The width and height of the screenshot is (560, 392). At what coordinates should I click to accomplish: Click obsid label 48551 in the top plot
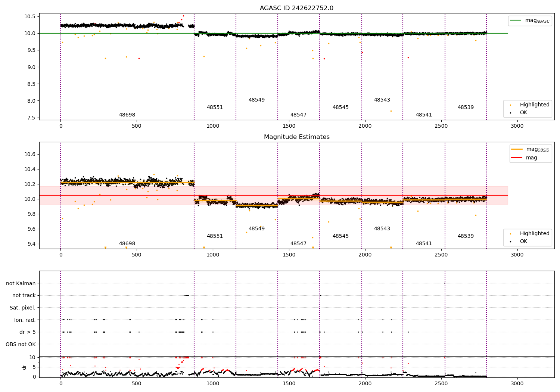click(215, 107)
